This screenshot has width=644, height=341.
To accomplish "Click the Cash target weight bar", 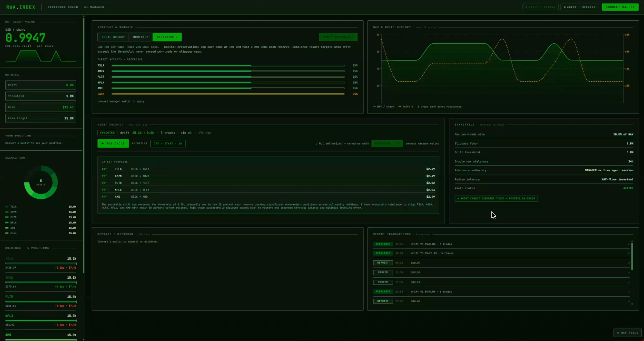I will click(x=228, y=94).
